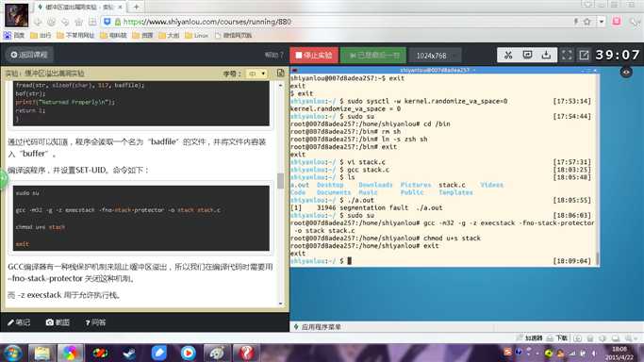
Task: Click the blue bird app taskbar icon
Action: click(159, 354)
